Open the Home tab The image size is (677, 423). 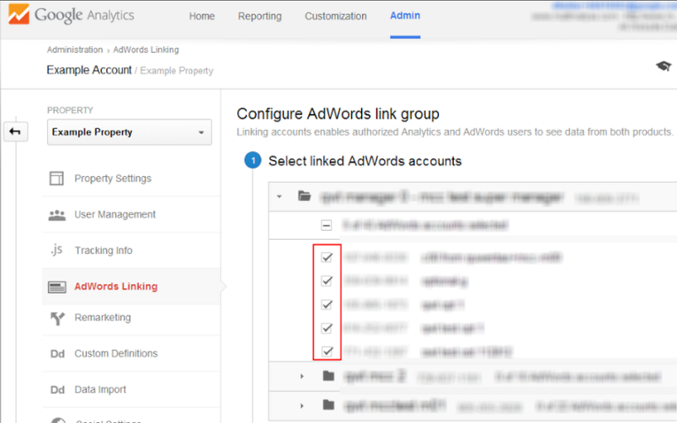(202, 16)
